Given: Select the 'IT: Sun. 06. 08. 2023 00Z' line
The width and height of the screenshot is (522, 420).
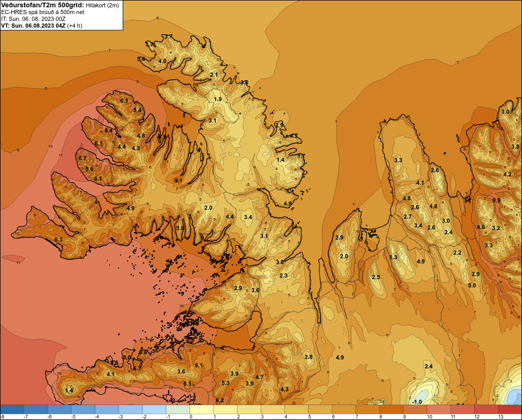Looking at the screenshot, I should [x=33, y=19].
